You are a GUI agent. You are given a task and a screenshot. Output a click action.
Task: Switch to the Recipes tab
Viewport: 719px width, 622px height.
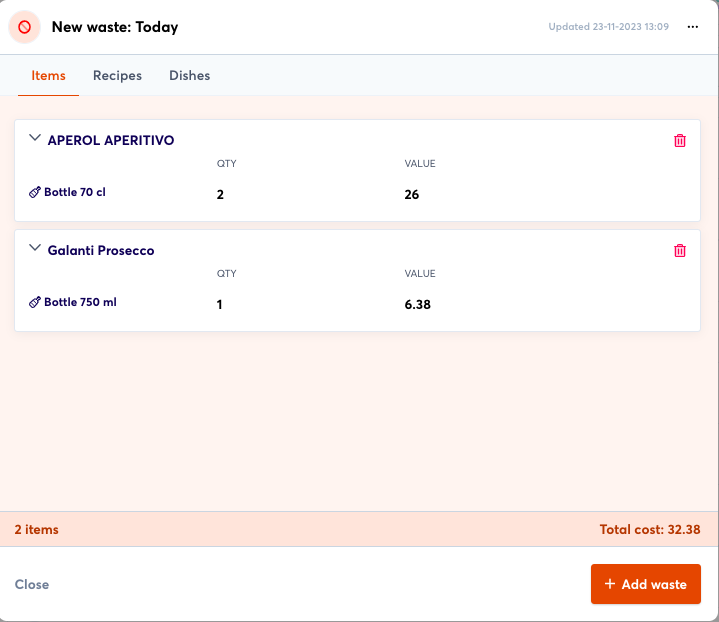tap(117, 75)
